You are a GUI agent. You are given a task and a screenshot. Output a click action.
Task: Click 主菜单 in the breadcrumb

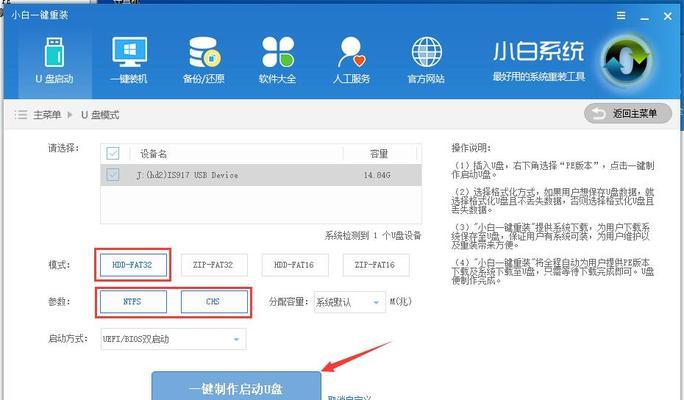pyautogui.click(x=47, y=115)
